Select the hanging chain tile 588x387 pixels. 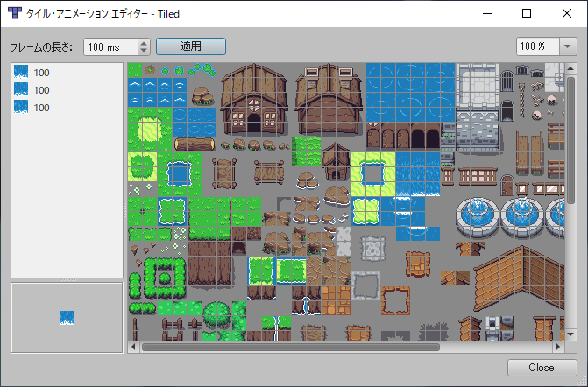tap(521, 99)
